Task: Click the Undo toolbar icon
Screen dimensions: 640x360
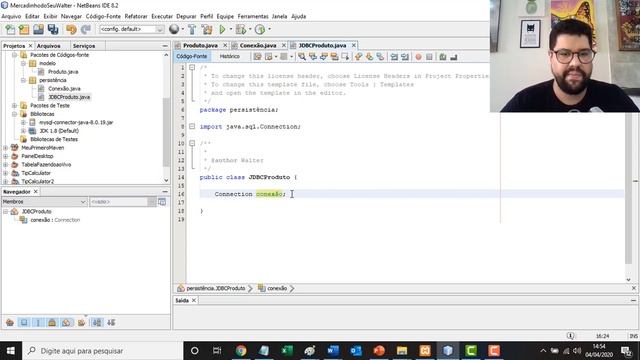Action: click(71, 29)
